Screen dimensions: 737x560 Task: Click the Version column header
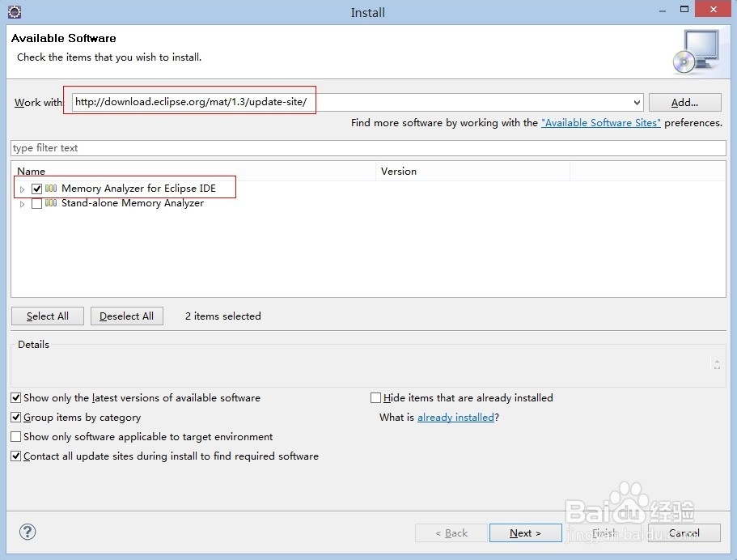(472, 171)
